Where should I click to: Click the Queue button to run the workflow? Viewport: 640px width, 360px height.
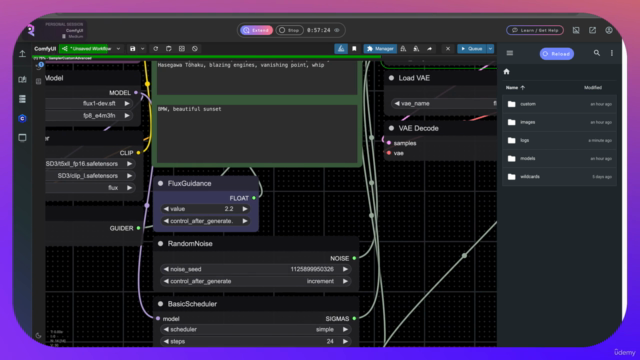(471, 49)
